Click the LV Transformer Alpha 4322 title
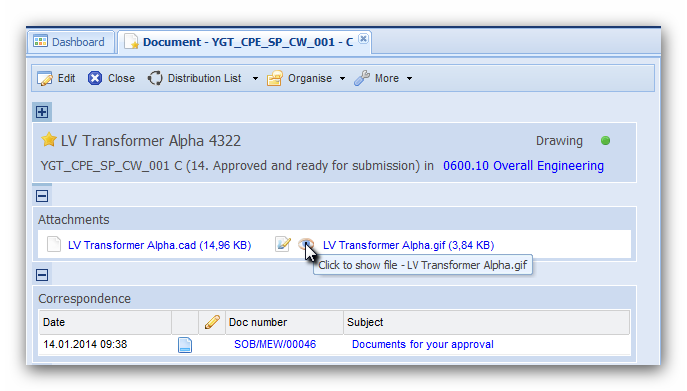 click(x=151, y=141)
